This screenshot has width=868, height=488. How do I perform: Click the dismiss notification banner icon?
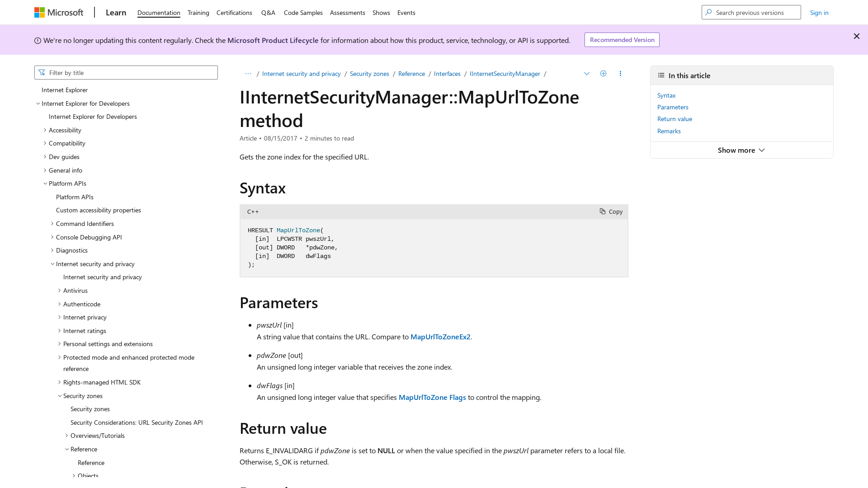coord(857,36)
